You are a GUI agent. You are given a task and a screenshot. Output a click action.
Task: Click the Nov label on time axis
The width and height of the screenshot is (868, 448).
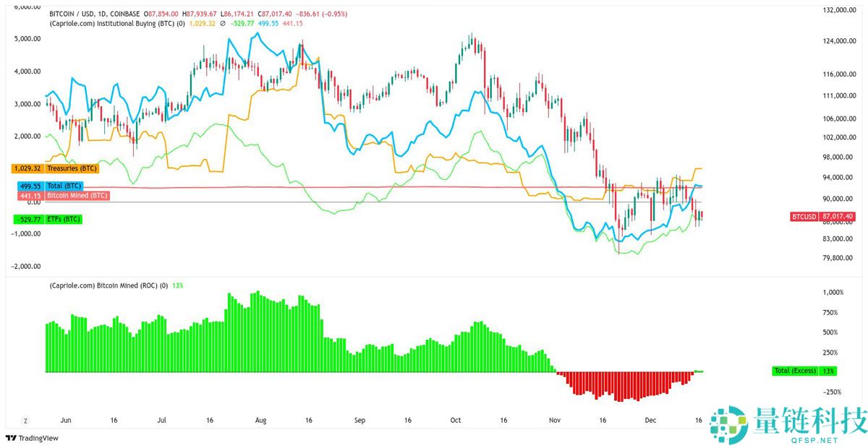click(555, 420)
